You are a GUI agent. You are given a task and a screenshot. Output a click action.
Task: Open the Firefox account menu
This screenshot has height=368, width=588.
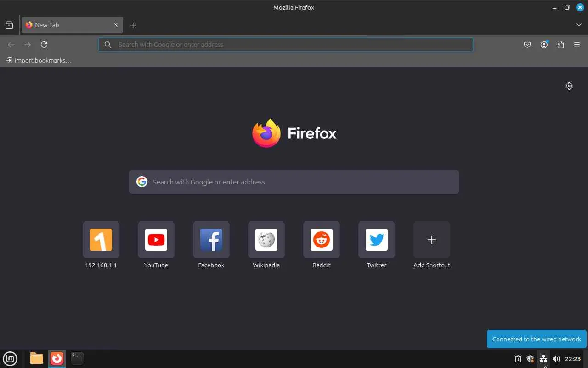pyautogui.click(x=544, y=45)
